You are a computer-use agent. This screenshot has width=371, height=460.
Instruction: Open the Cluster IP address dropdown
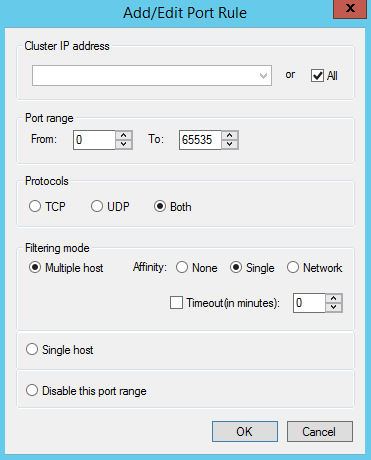(x=263, y=76)
